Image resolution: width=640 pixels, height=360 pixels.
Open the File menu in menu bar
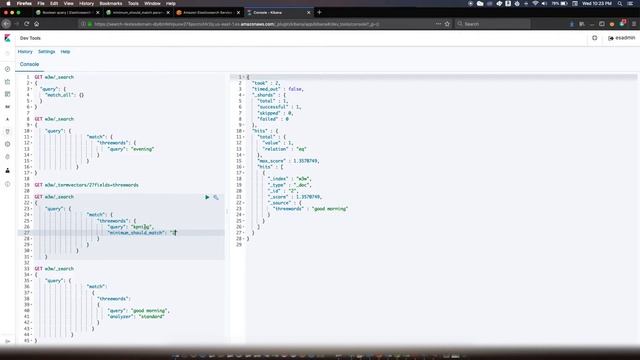click(x=41, y=3)
